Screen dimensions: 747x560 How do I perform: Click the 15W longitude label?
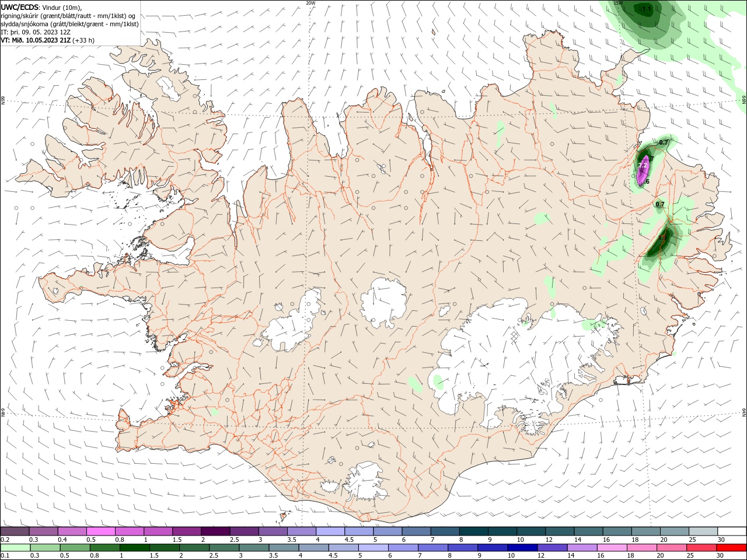coord(619,3)
